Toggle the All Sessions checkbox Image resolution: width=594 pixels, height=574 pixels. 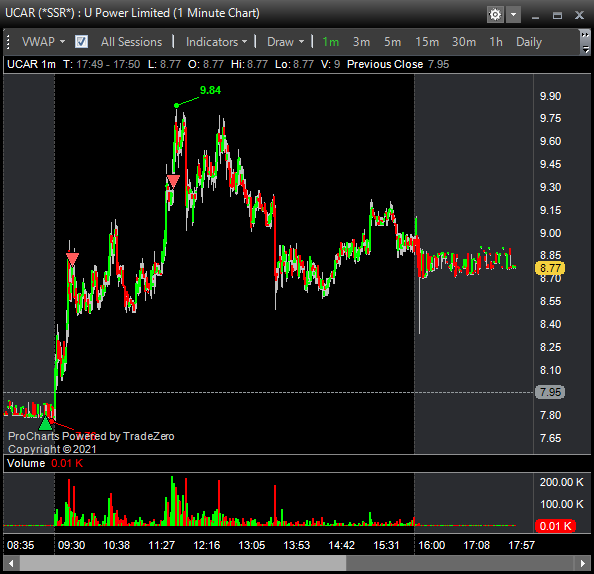[81, 42]
